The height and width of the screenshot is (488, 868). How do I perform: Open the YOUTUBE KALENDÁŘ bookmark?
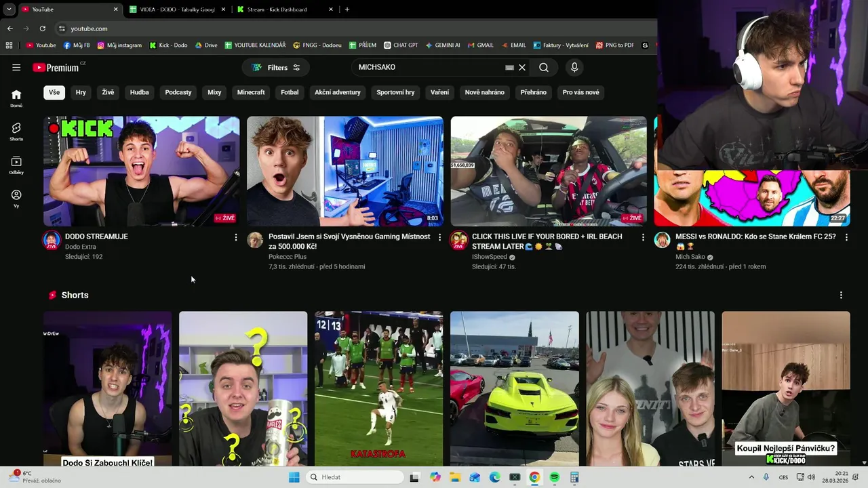coord(255,45)
